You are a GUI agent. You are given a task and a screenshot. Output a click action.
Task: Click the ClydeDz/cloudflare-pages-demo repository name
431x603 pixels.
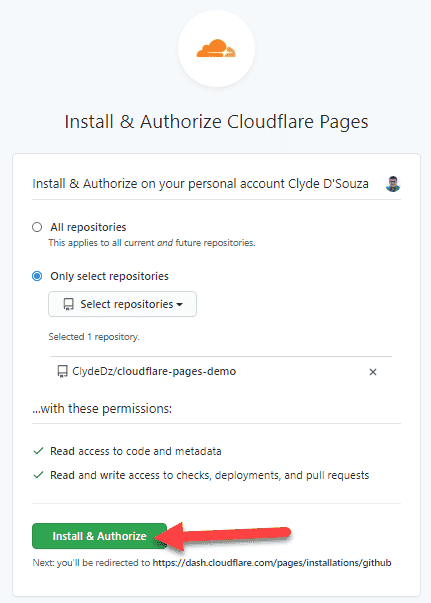click(x=154, y=371)
